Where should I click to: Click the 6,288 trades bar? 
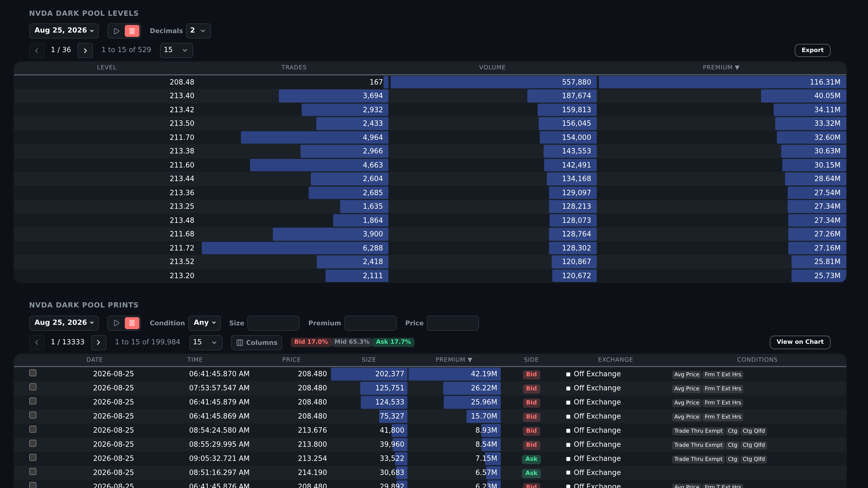point(295,248)
